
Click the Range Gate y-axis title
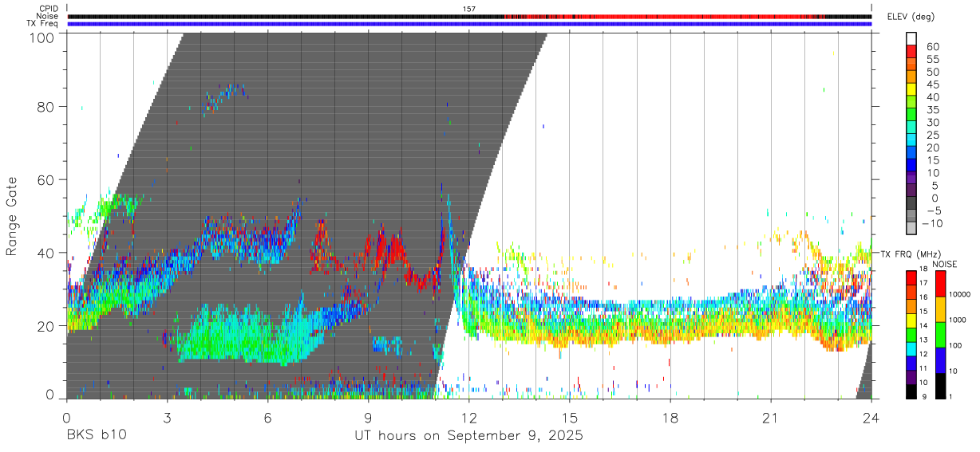tap(12, 216)
